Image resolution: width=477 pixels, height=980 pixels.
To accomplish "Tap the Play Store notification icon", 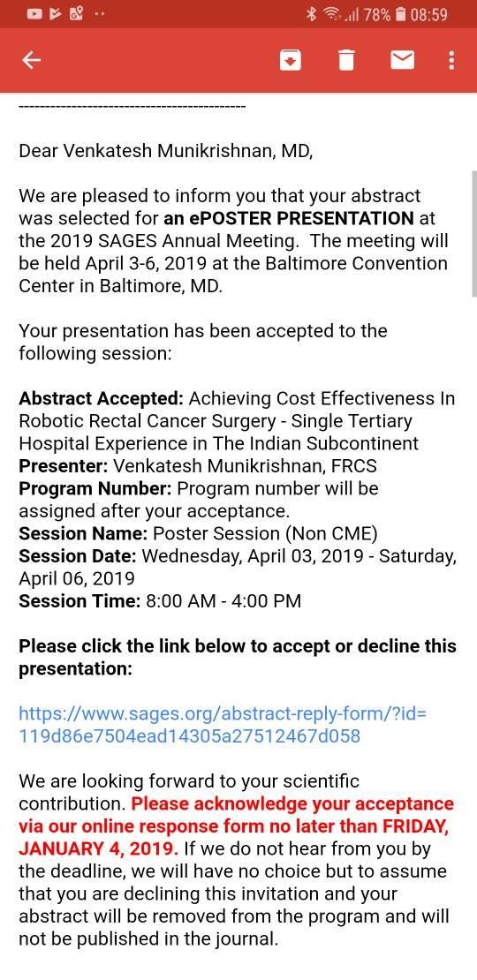I will pyautogui.click(x=57, y=14).
